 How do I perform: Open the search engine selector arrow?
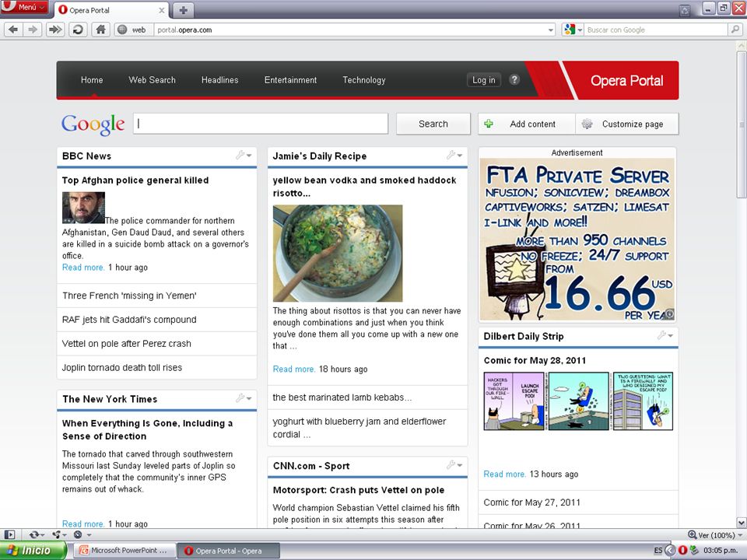[580, 30]
